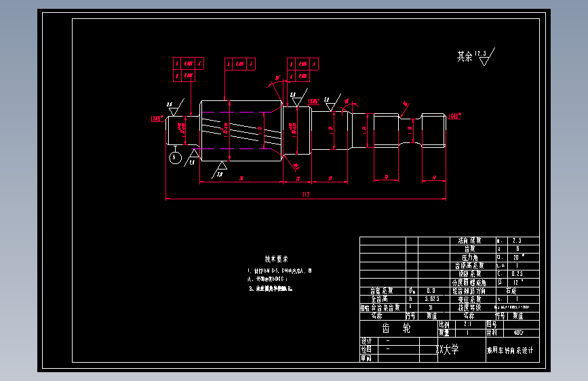Select the '法向模数' parameter row label
Image resolution: width=588 pixels, height=381 pixels.
[469, 241]
